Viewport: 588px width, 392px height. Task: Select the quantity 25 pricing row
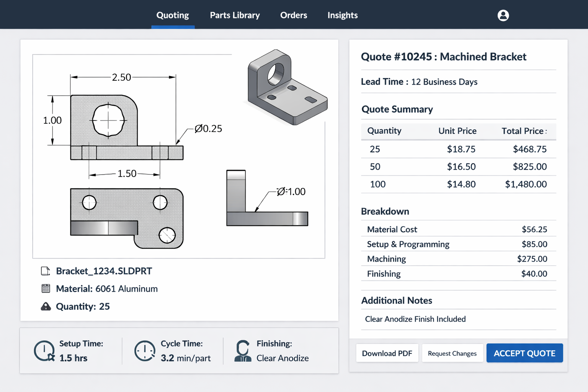(x=458, y=149)
